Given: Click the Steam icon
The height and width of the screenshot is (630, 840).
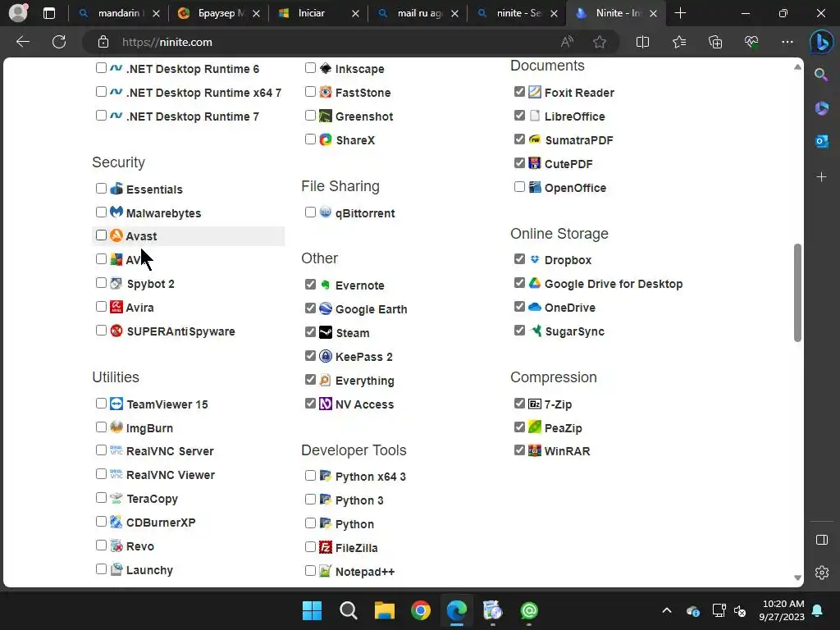Looking at the screenshot, I should pyautogui.click(x=325, y=332).
